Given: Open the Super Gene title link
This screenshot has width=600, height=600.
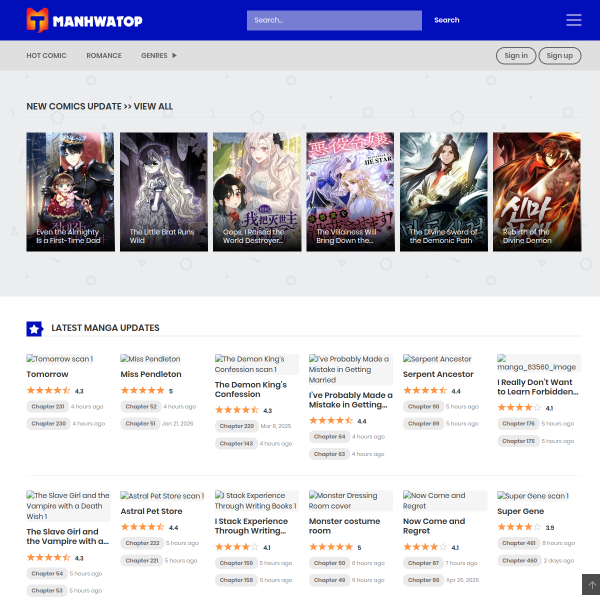Looking at the screenshot, I should (x=520, y=511).
